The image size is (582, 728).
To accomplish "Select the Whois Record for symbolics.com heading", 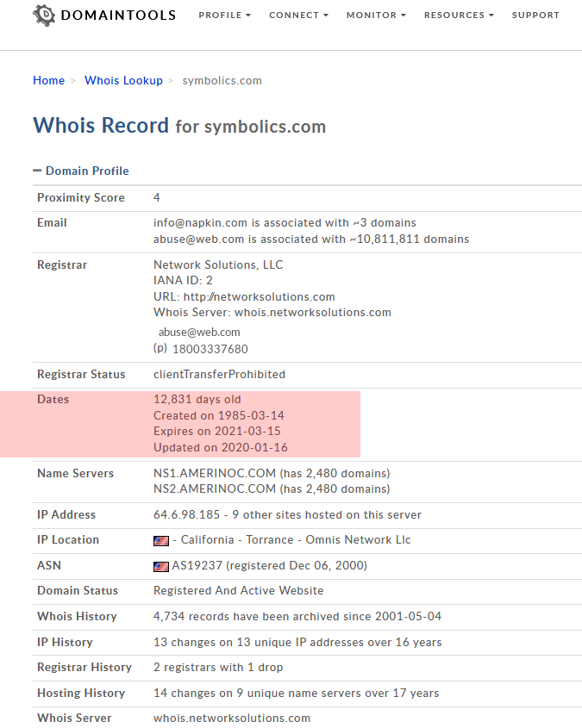I will (x=179, y=126).
